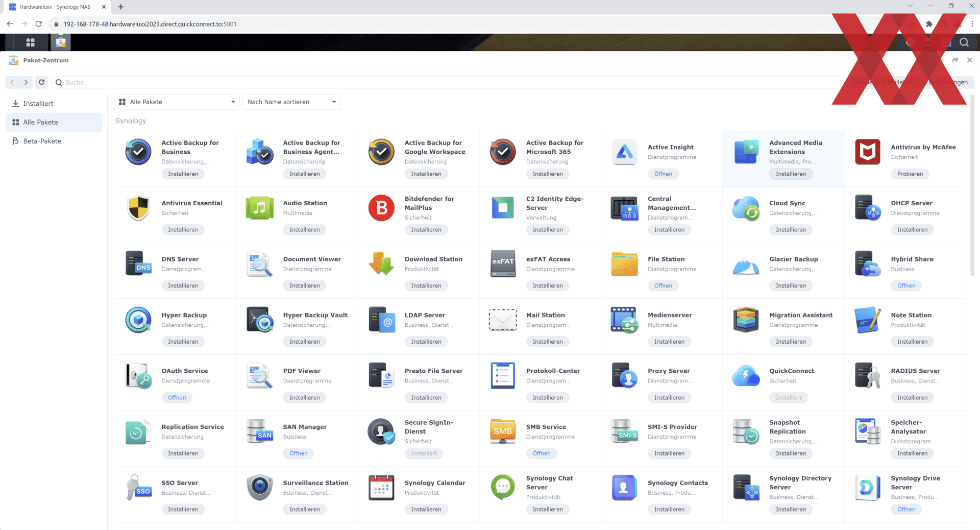Expand the Nach Name sortieren dropdown

pyautogui.click(x=291, y=102)
